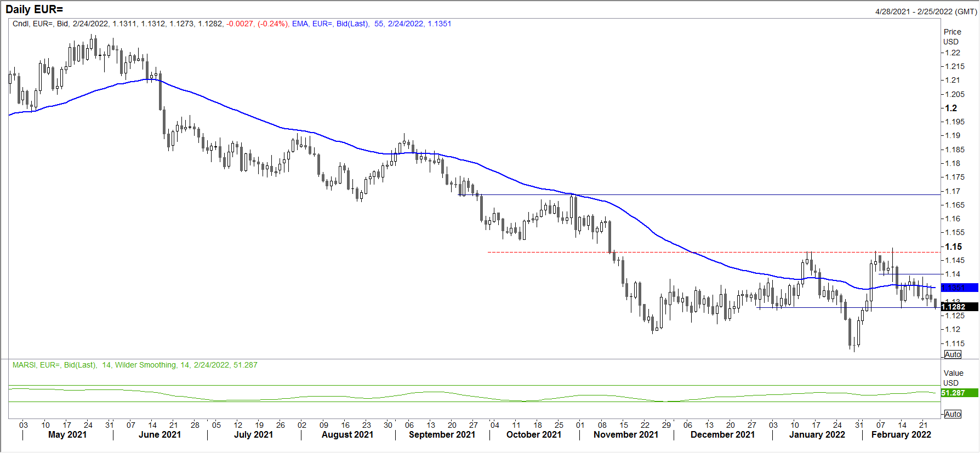Click the black last price label 1.1282
This screenshot has width=980, height=453.
tap(959, 307)
